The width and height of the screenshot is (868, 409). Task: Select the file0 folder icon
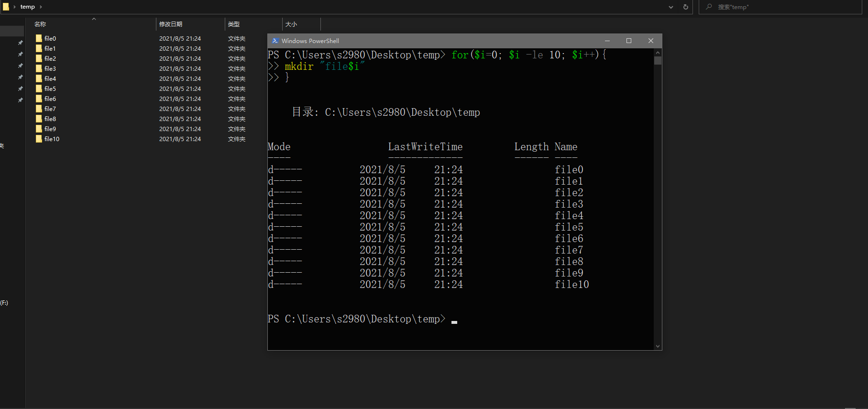[39, 38]
